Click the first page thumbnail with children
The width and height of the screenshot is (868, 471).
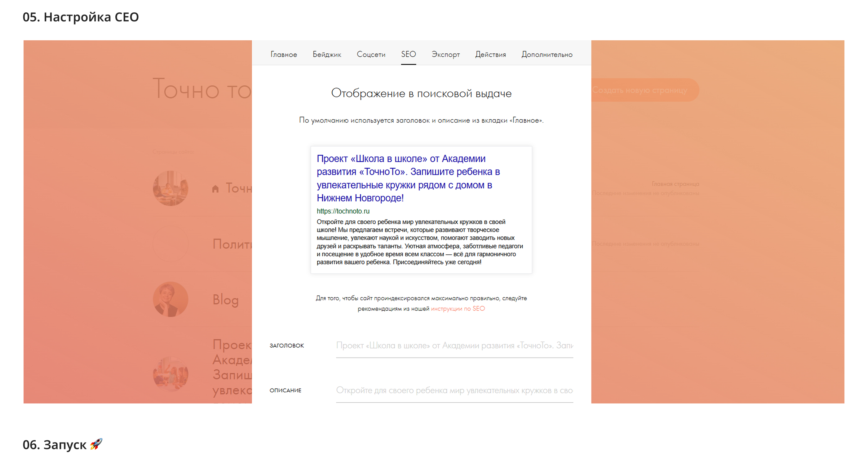(170, 188)
